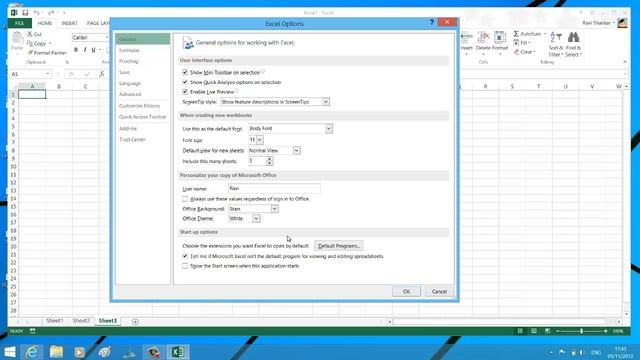Open File Explorer from the taskbar

pyautogui.click(x=56, y=352)
